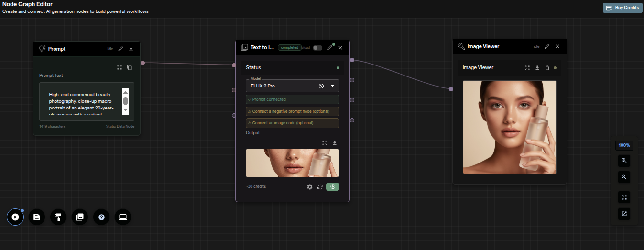Screen dimensions: 644x250
Task: Close the Image Viewer node
Action: [557, 47]
